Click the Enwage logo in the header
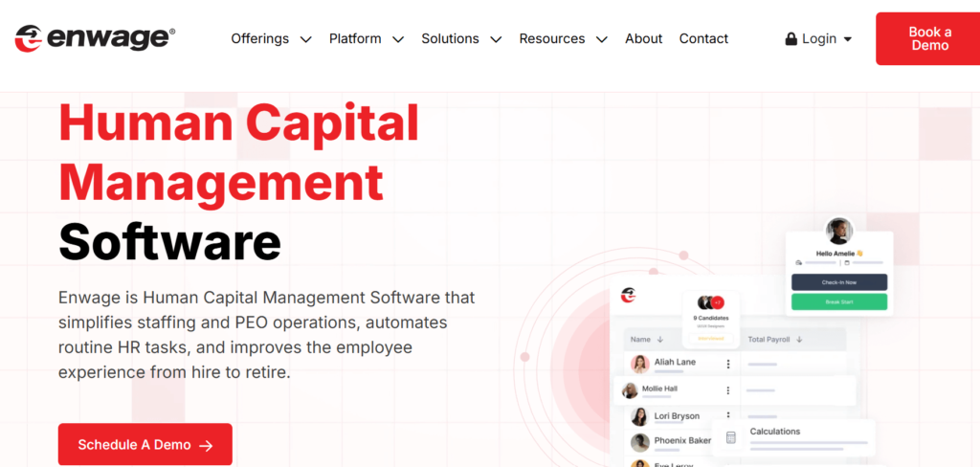 point(95,38)
